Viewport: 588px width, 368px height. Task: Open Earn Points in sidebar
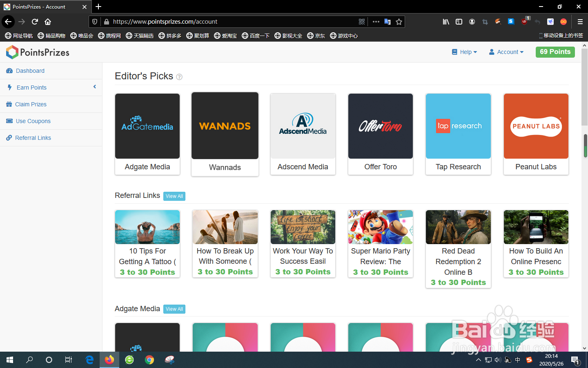tap(51, 88)
